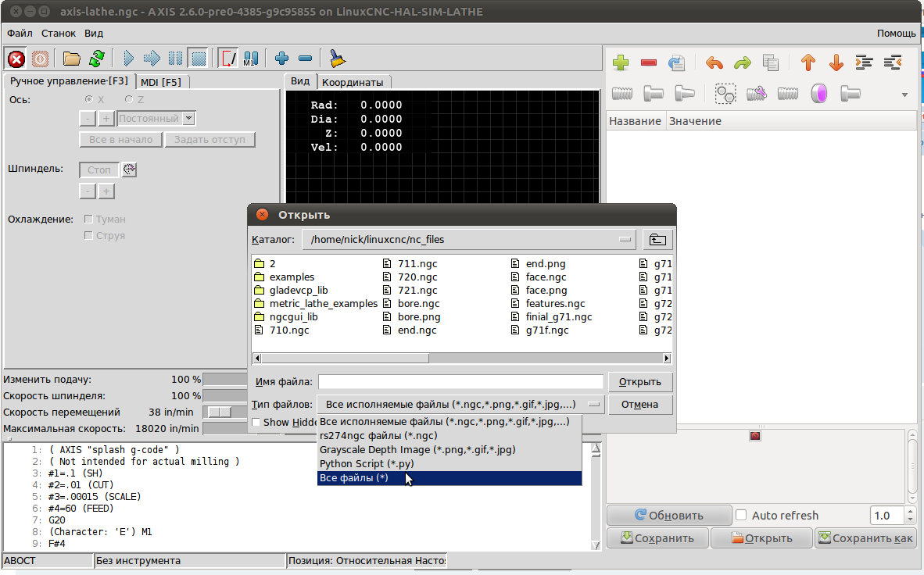Select the Z axis radio button
This screenshot has height=575, width=924.
[128, 99]
